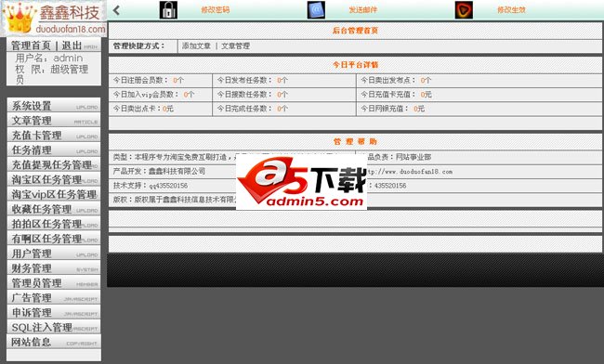Click the padlock change-password icon
This screenshot has width=604, height=364.
click(x=168, y=9)
